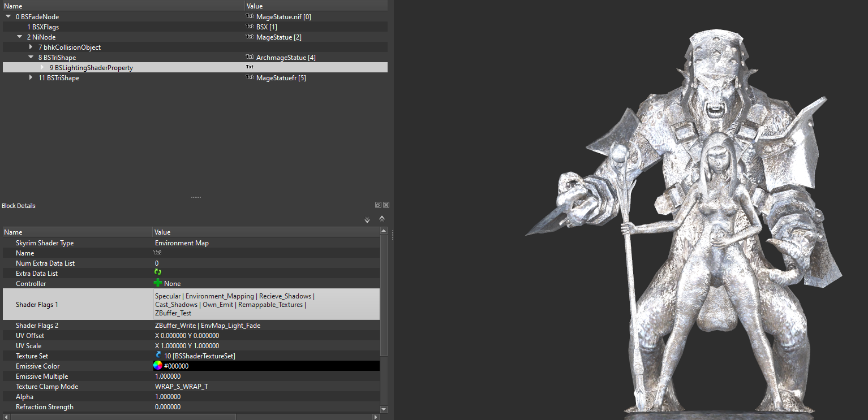Expand the 7 bhkCollisionObject node
Viewport: 868px width, 420px height.
(31, 47)
